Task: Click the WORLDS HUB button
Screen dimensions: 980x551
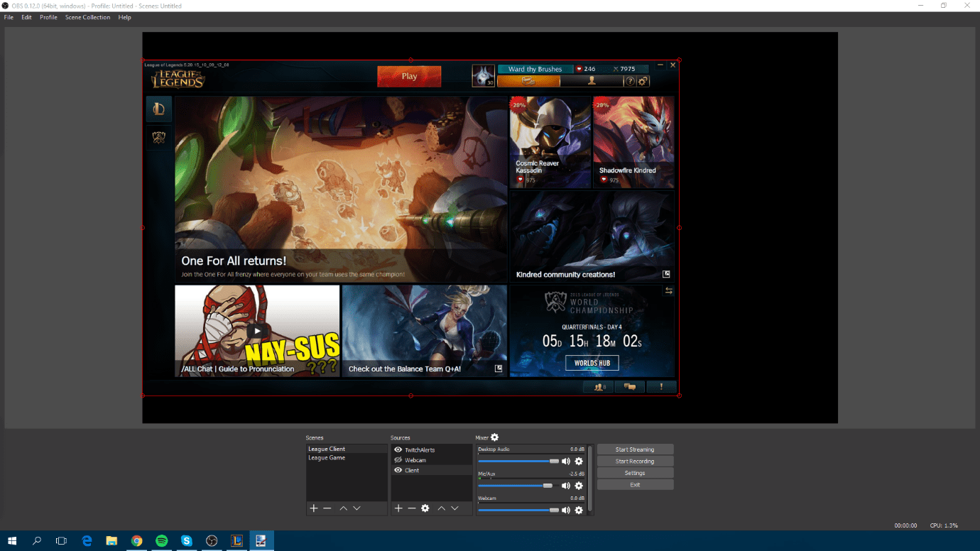Action: click(x=592, y=363)
